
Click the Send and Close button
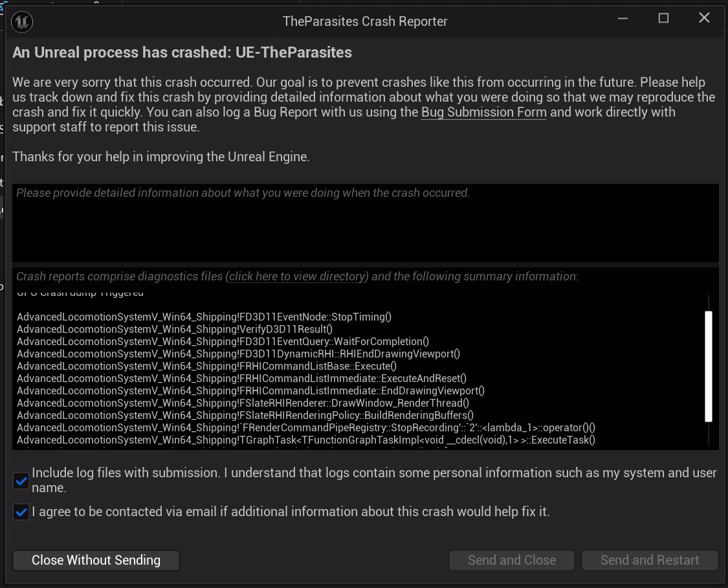(511, 560)
